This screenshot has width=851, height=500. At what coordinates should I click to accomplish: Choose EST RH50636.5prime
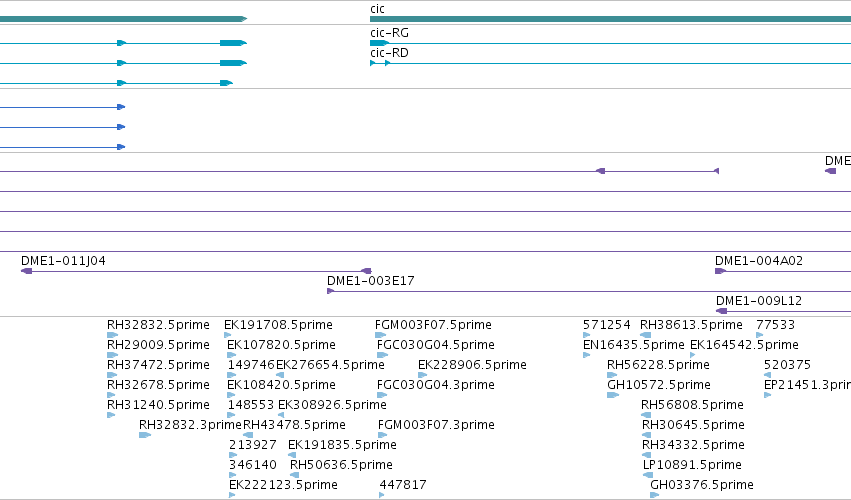point(341,465)
